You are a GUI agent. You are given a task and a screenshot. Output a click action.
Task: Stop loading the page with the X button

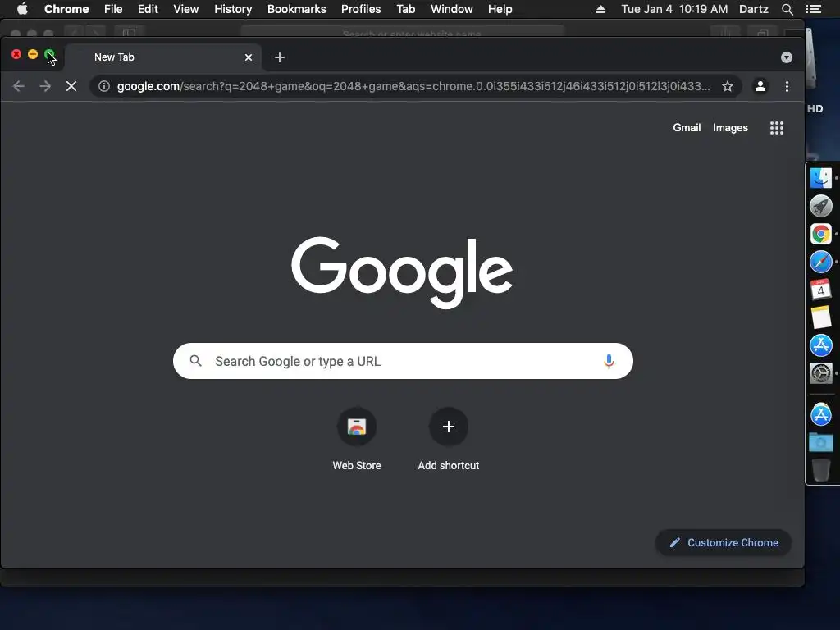pos(71,86)
